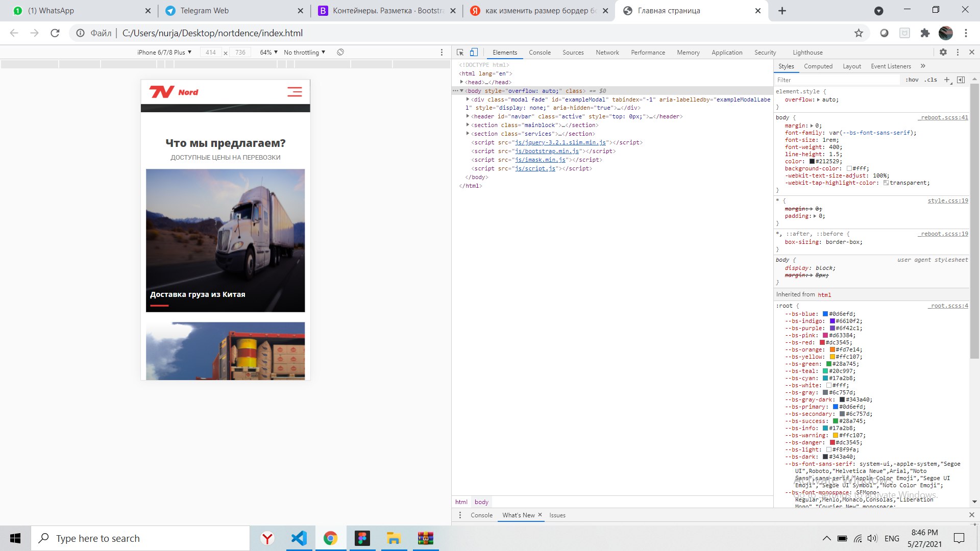
Task: Open the notification center icon
Action: [959, 538]
